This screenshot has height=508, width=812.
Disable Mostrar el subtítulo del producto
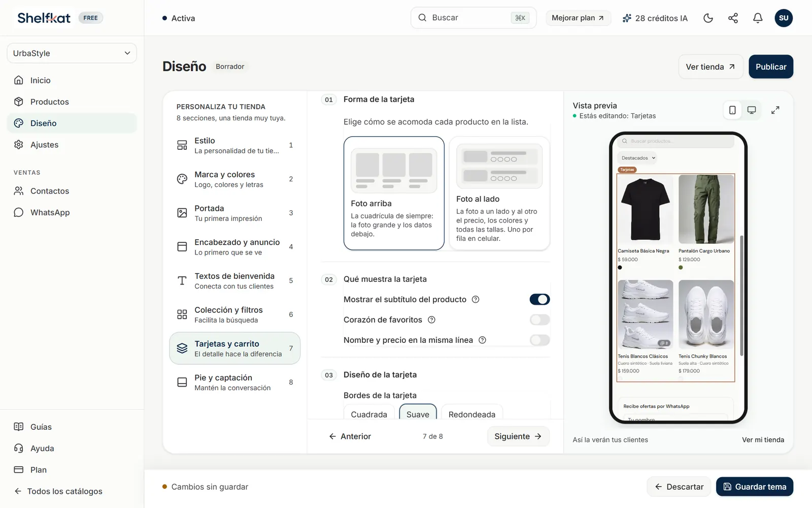pyautogui.click(x=539, y=299)
